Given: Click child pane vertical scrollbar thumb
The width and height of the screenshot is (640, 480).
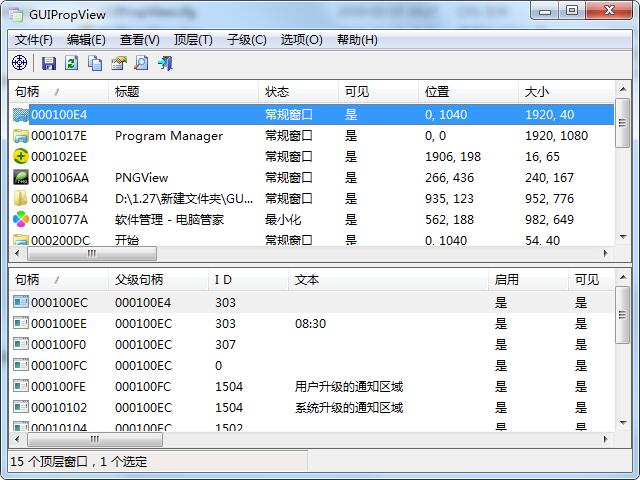Looking at the screenshot, I should (x=623, y=315).
